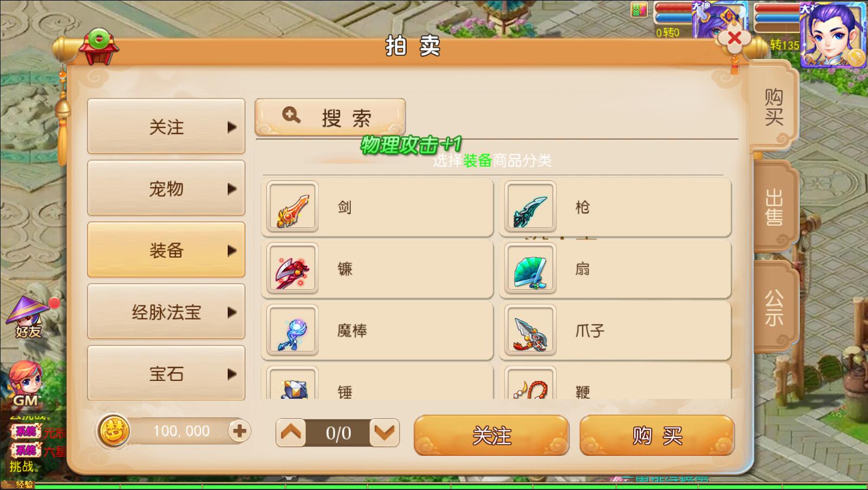
Task: Choose the 枪 spear weapon icon
Action: [530, 207]
